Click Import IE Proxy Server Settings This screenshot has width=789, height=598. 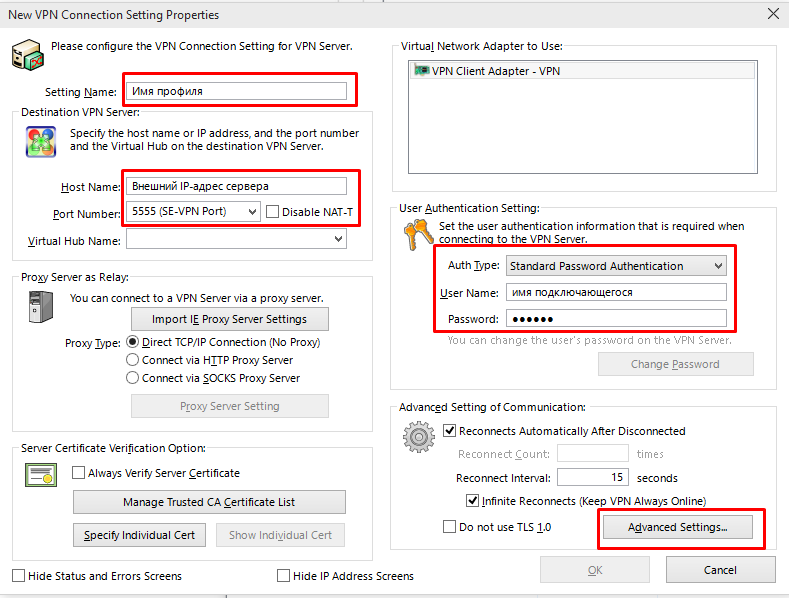coord(230,319)
